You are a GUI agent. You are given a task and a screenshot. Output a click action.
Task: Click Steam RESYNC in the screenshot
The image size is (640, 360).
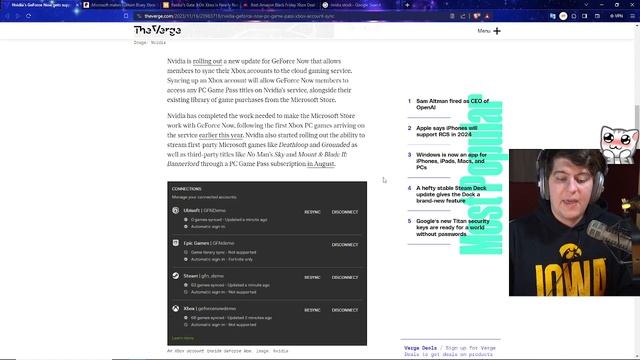coord(312,278)
